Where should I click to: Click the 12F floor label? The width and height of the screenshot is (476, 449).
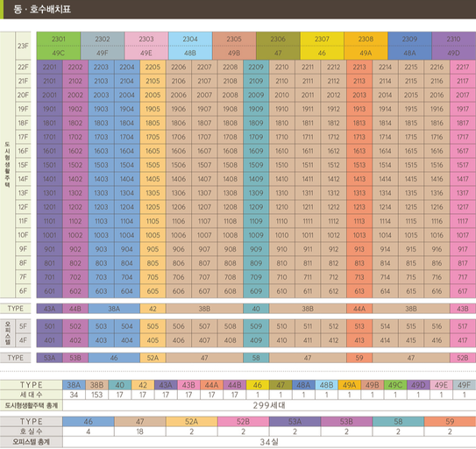[x=23, y=207]
